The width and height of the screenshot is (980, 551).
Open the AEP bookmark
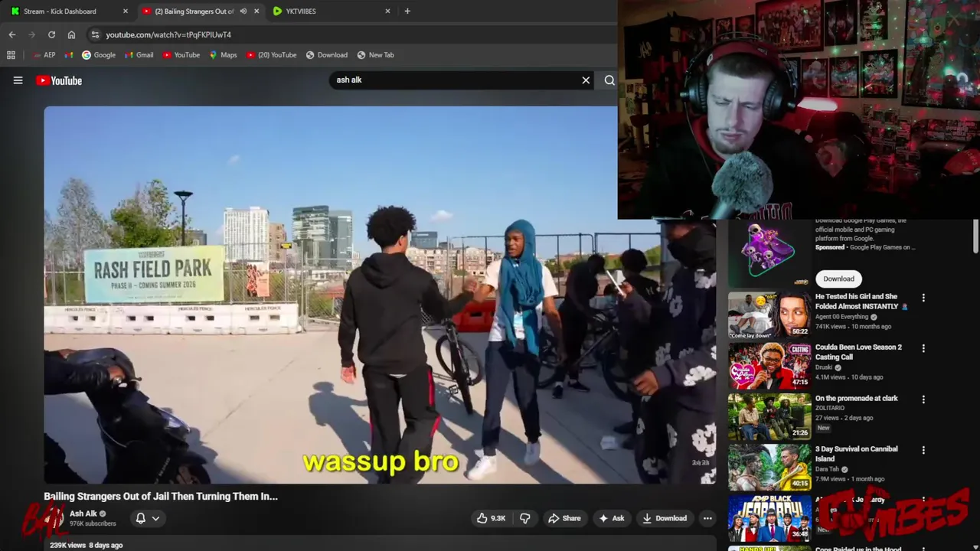(44, 55)
